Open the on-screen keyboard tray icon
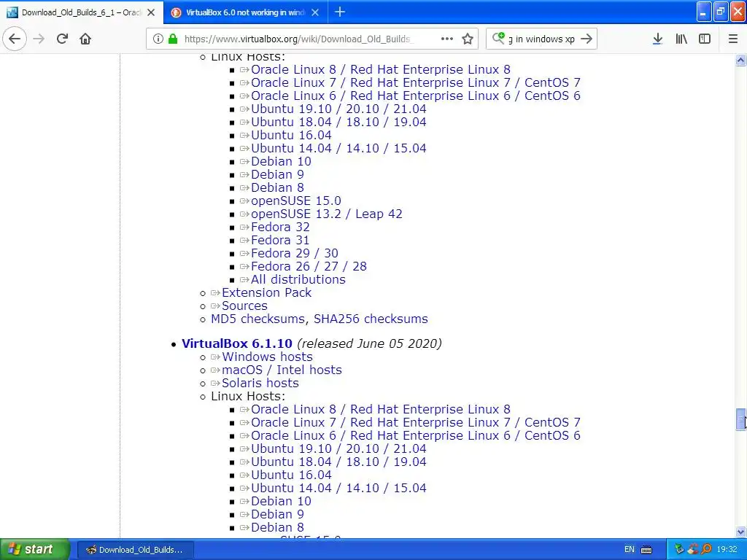747x560 pixels. (x=646, y=550)
